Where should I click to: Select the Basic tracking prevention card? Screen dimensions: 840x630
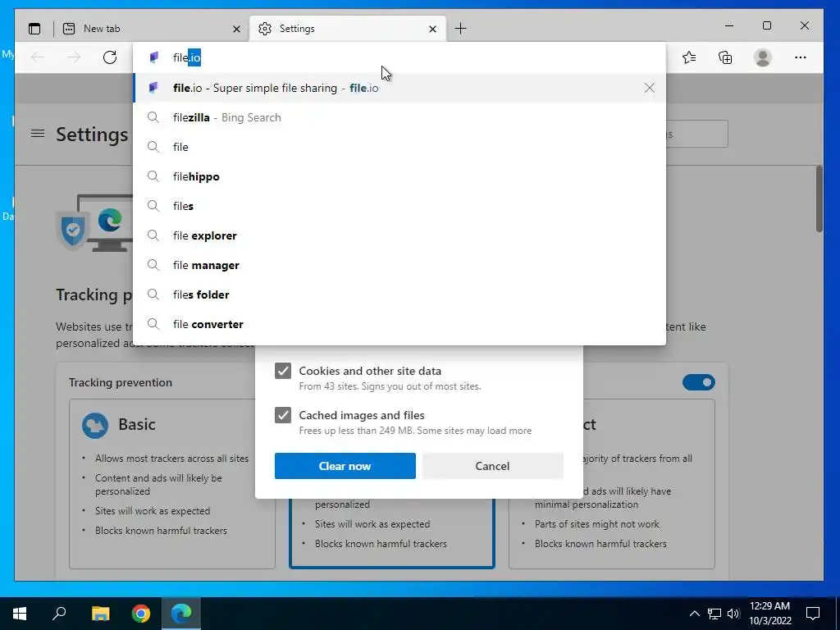(x=172, y=484)
